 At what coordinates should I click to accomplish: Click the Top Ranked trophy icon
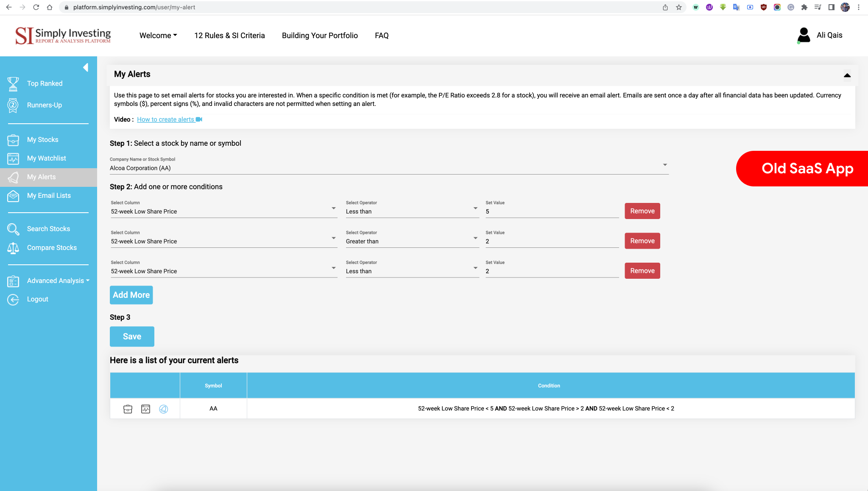click(x=13, y=83)
